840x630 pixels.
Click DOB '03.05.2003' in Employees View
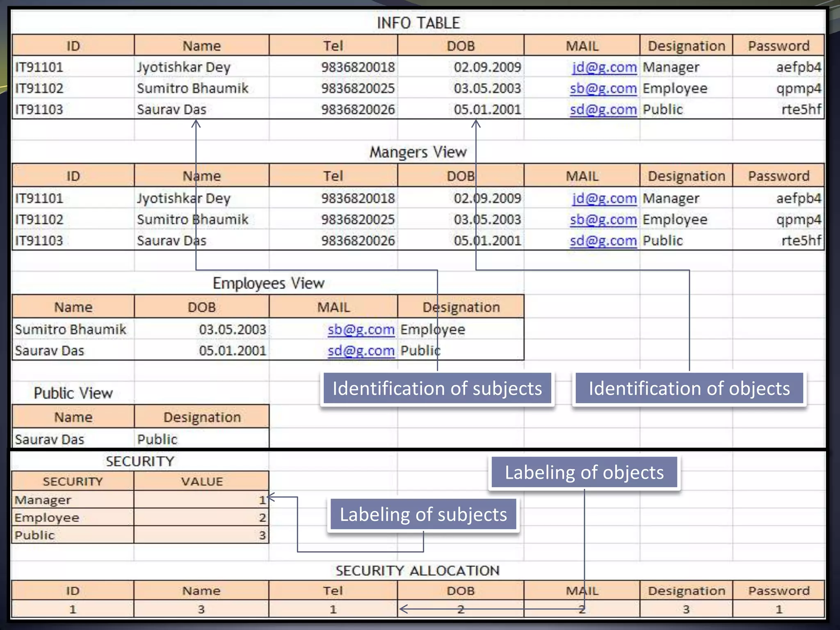tap(233, 330)
